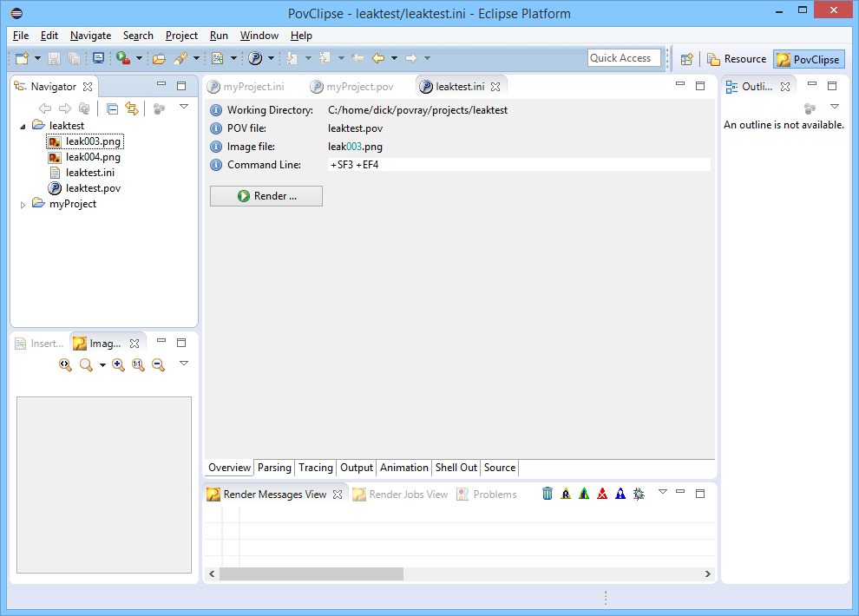859x616 pixels.
Task: Click the Command Line text field
Action: coord(519,165)
